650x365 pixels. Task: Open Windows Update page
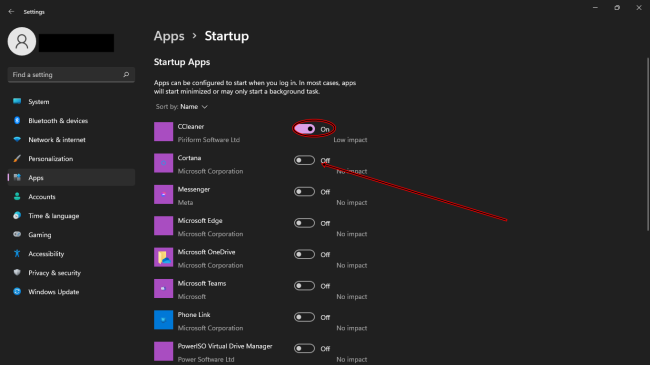tap(71, 292)
